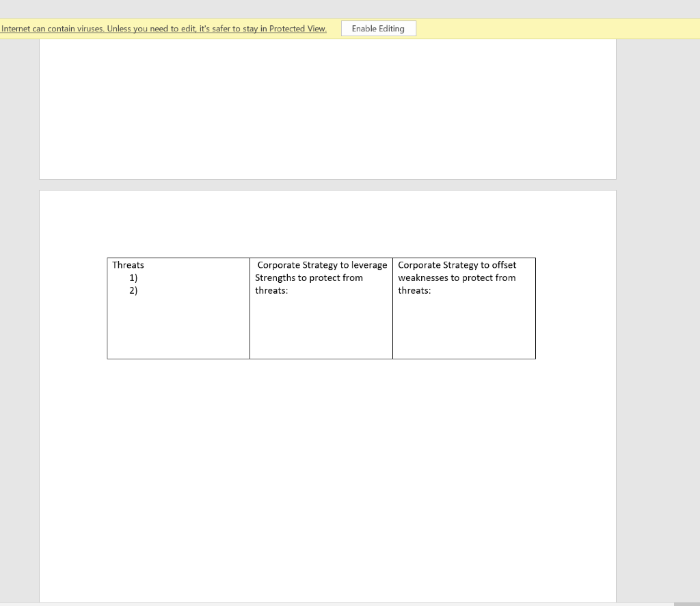
Task: Click the Enable Editing button
Action: (378, 28)
